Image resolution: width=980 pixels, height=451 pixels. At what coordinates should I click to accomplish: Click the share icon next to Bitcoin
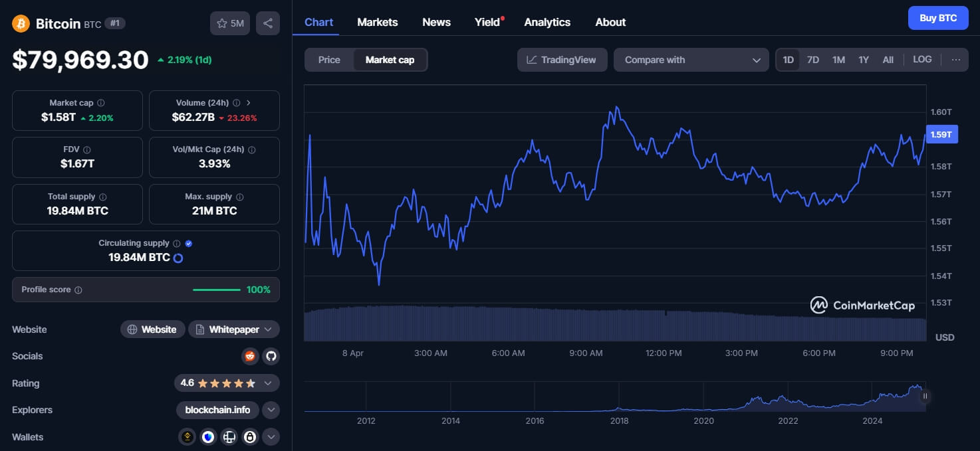tap(267, 23)
